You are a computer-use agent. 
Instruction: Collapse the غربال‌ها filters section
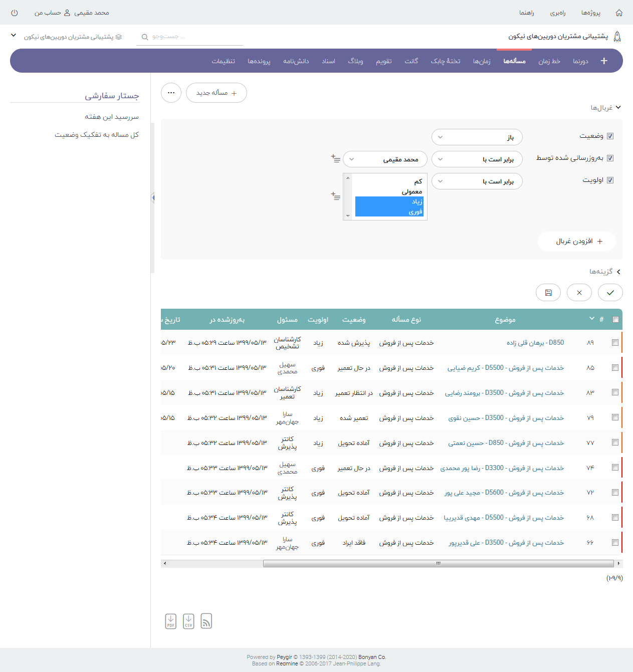pos(605,108)
